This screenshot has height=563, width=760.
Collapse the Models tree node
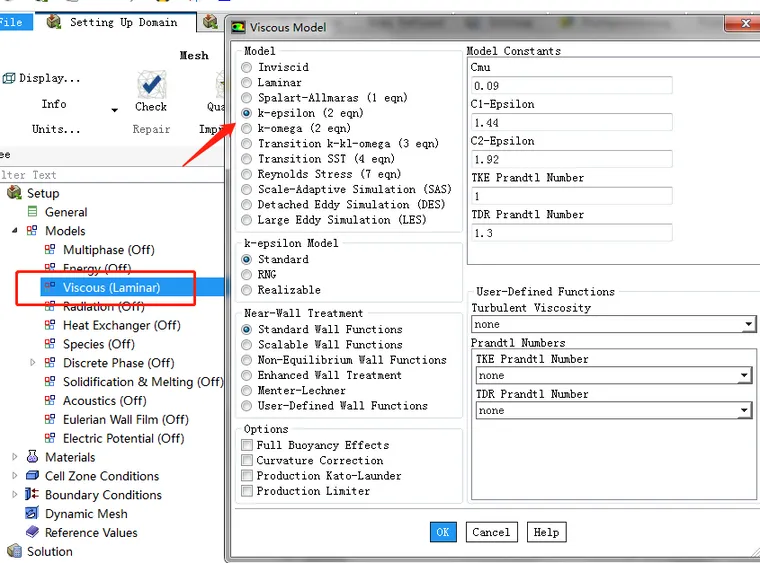[x=15, y=231]
